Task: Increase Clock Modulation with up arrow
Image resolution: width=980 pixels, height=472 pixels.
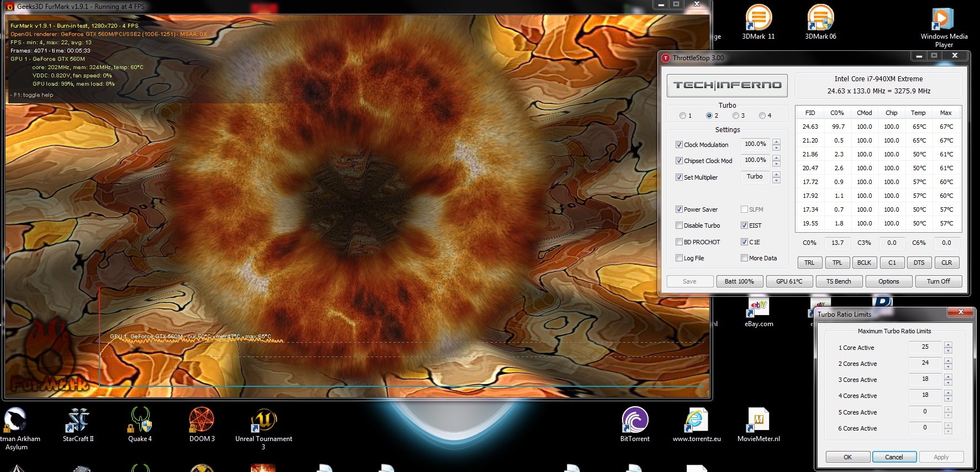Action: pyautogui.click(x=776, y=142)
